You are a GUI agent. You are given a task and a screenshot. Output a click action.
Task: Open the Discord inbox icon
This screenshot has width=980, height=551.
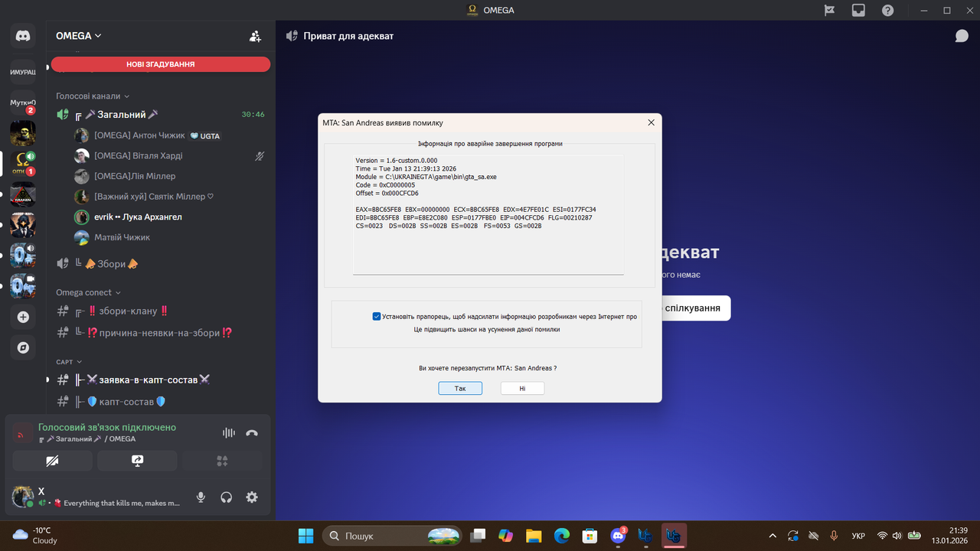point(858,10)
